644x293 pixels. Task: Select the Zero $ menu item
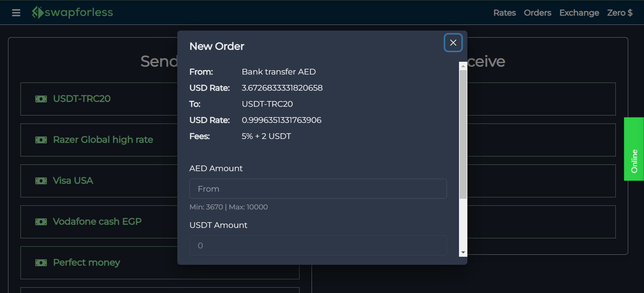tap(619, 12)
